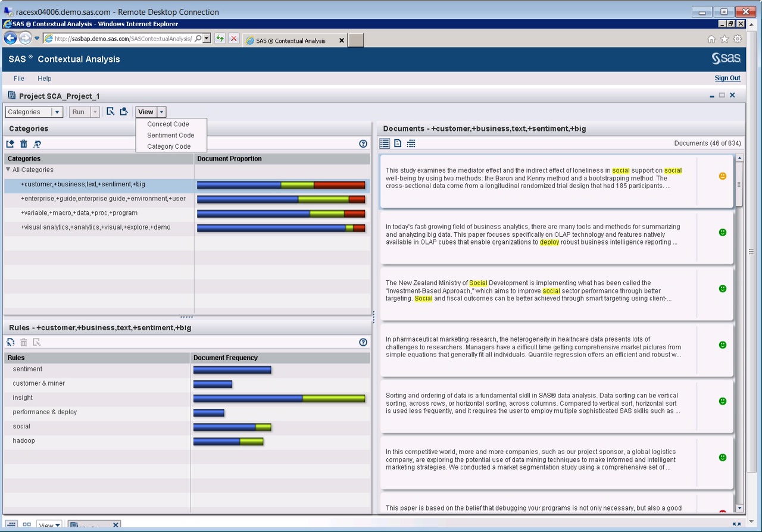Switch documents to grid table view icon

[x=411, y=143]
